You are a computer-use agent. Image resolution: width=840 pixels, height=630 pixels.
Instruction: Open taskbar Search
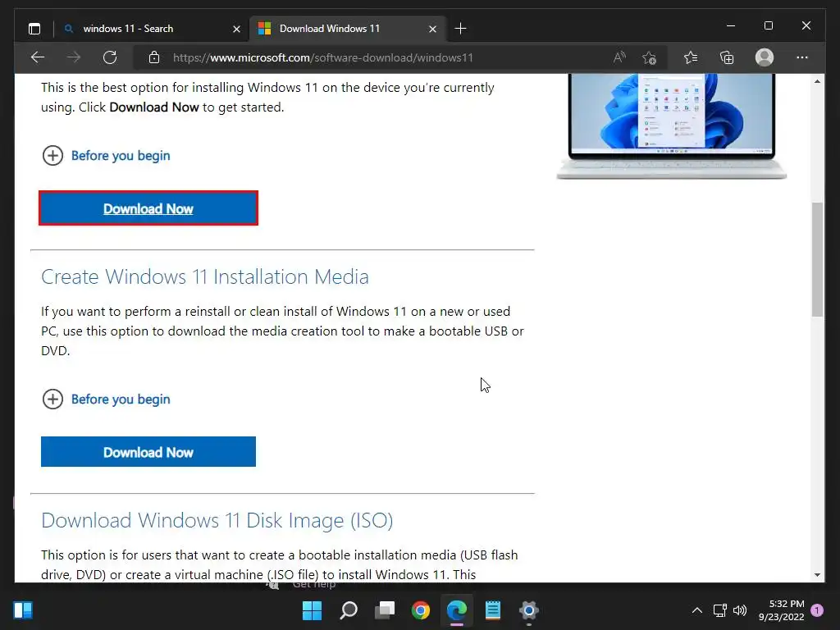coord(348,610)
